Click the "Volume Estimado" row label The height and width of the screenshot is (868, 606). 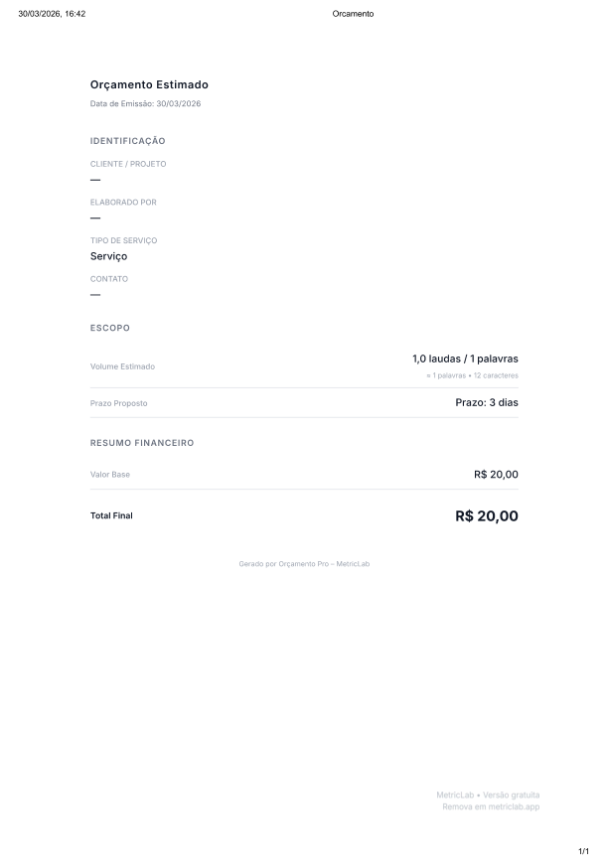point(122,366)
